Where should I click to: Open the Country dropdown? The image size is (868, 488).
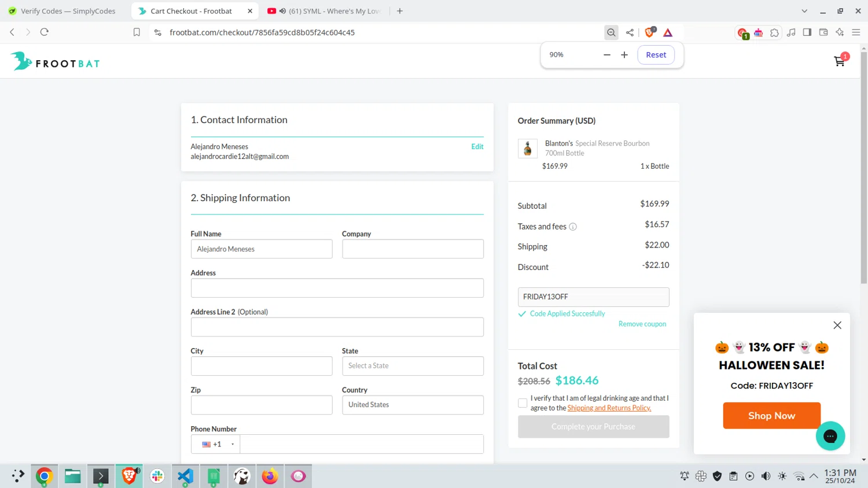(413, 405)
